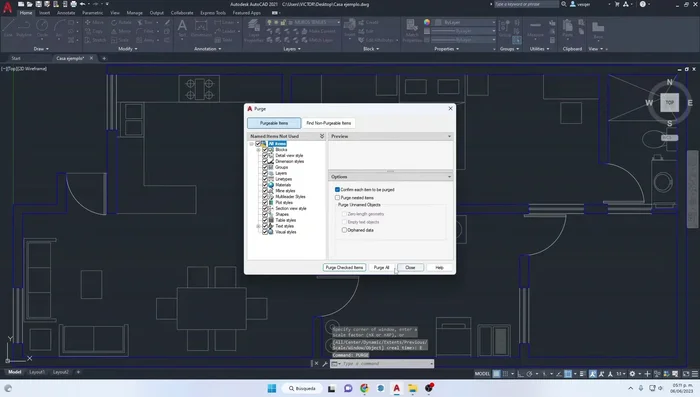The image size is (700, 397).
Task: Click the command line input field
Action: (x=382, y=364)
